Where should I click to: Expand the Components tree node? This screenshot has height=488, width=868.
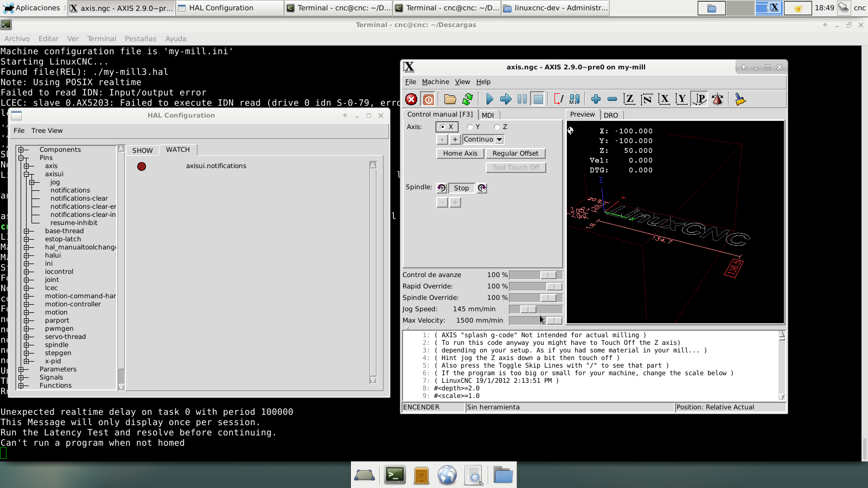pyautogui.click(x=21, y=150)
